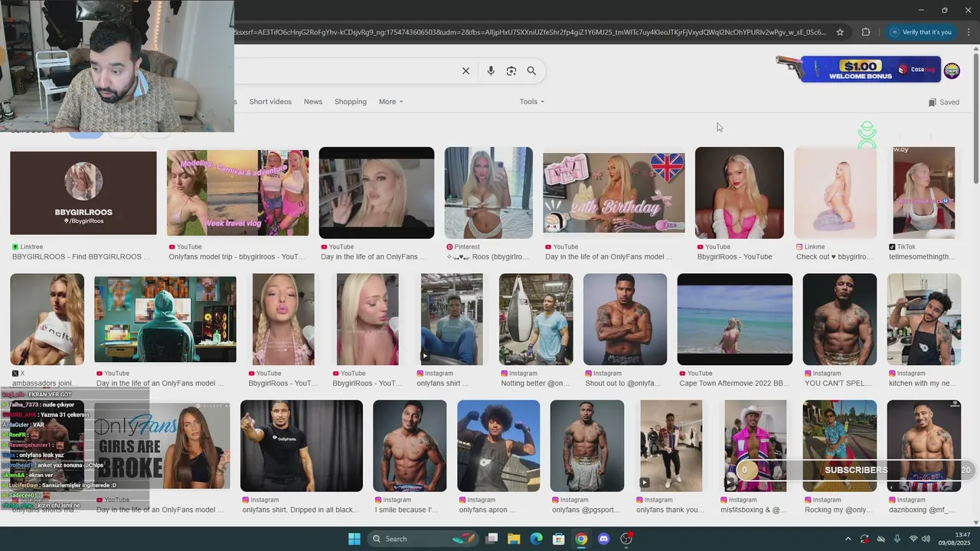This screenshot has height=551, width=980.
Task: Open the Google account avatar
Action: 952,70
